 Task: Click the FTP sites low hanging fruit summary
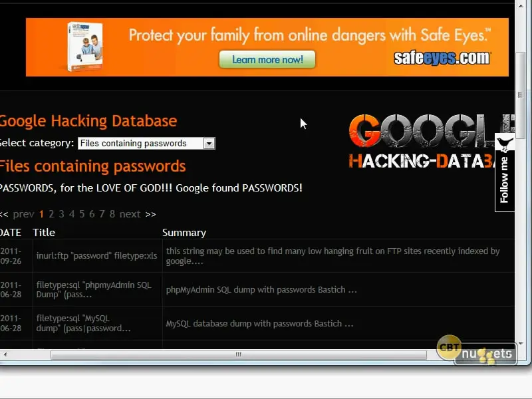(x=333, y=256)
